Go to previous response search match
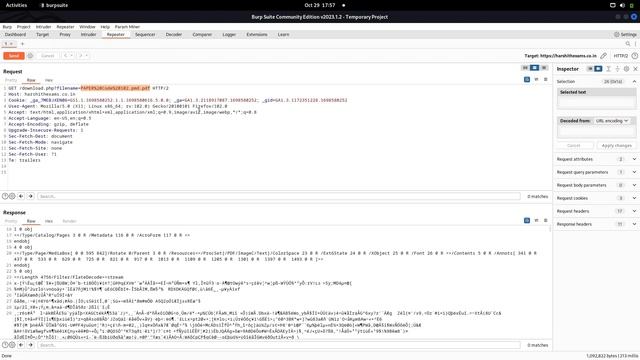Image resolution: width=640 pixels, height=360 pixels. click(x=21, y=345)
